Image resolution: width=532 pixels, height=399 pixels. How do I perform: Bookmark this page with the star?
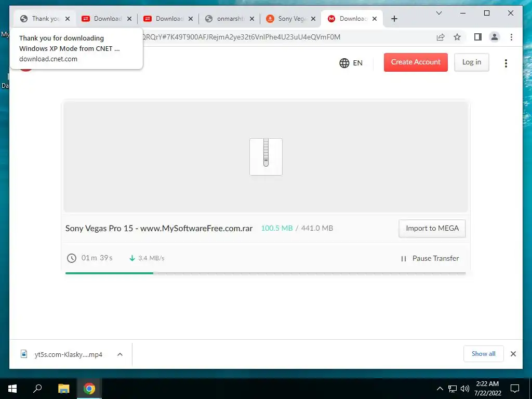click(x=457, y=37)
